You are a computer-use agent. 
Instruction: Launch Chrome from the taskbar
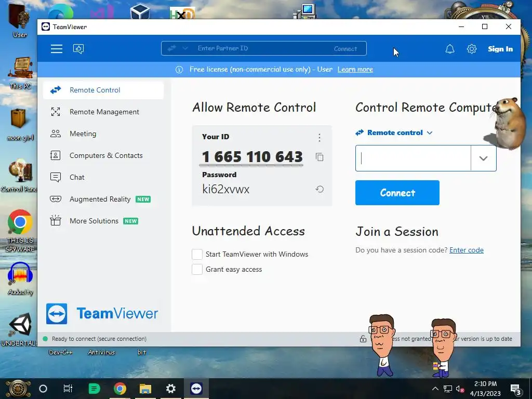[x=120, y=389]
